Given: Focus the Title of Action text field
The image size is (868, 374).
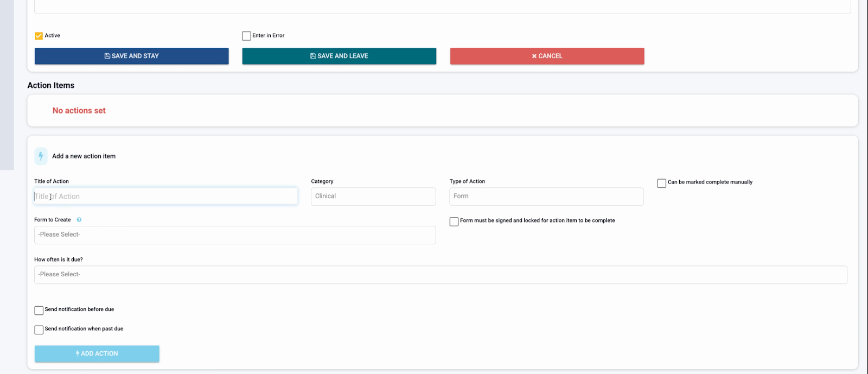Looking at the screenshot, I should point(166,196).
